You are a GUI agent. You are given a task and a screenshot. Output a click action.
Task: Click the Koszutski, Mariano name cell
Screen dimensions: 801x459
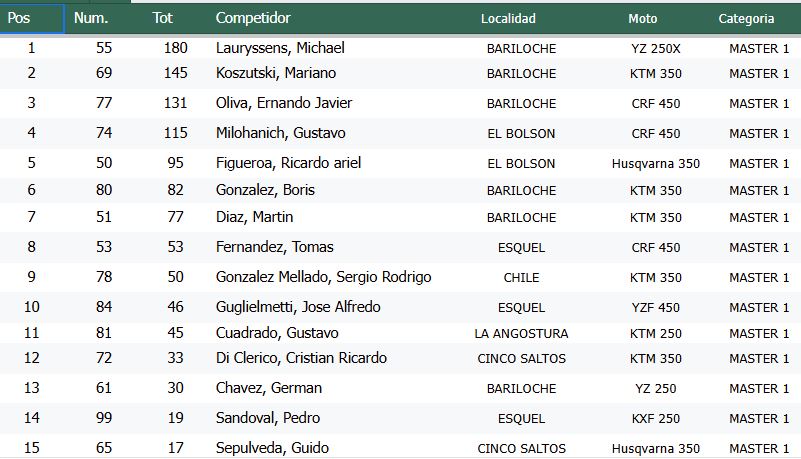click(276, 73)
